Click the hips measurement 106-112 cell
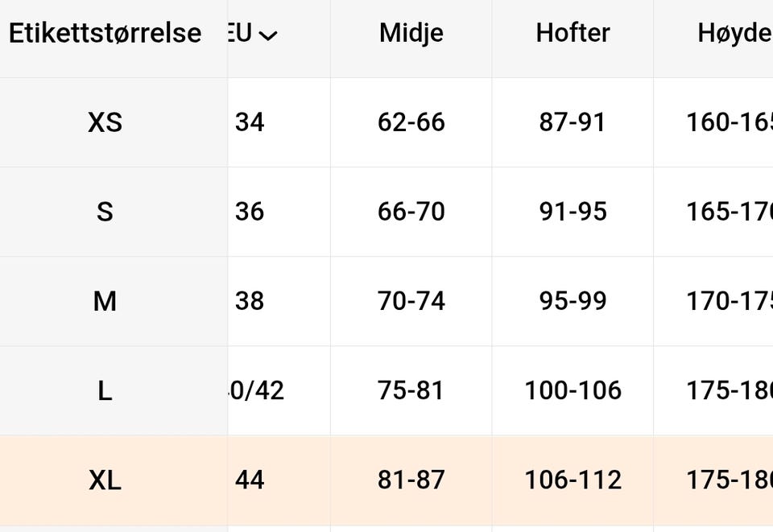 tap(573, 480)
